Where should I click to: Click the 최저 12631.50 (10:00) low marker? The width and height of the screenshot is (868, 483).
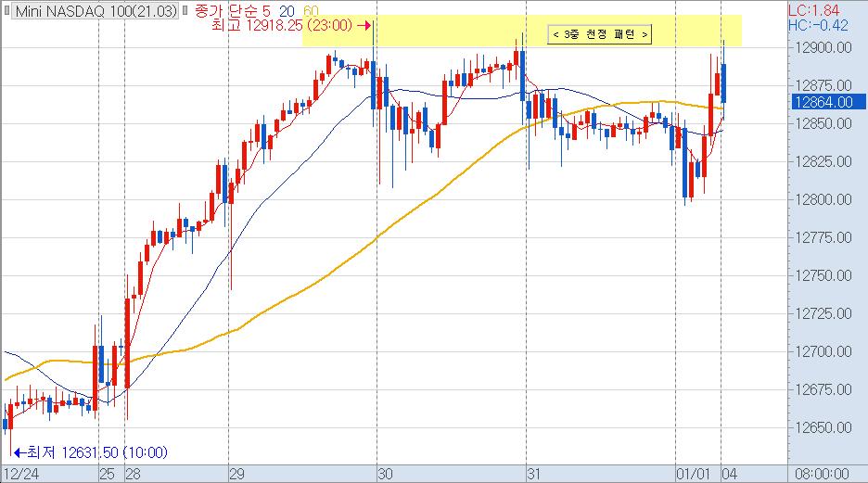tap(91, 452)
